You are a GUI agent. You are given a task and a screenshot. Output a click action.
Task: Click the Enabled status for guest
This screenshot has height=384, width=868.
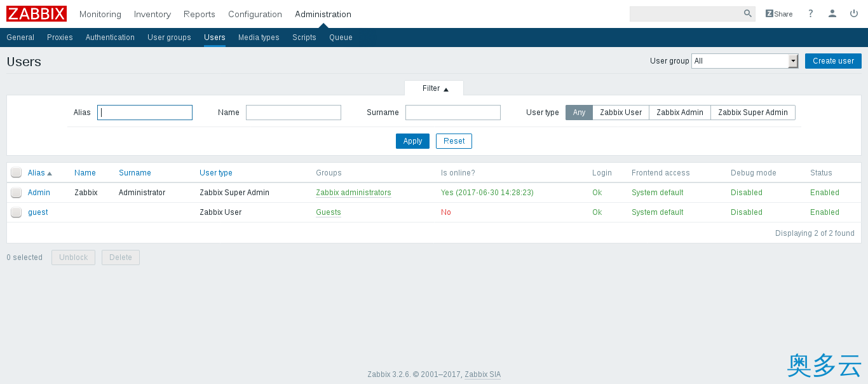pos(825,212)
